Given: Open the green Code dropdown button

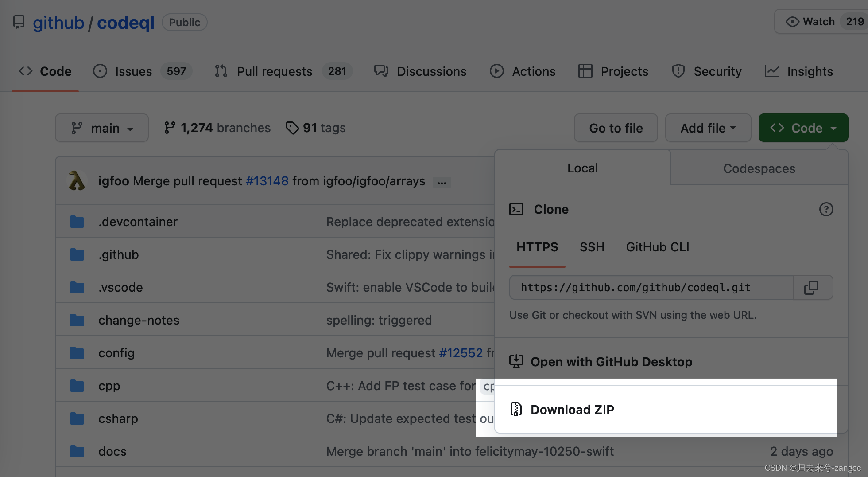Looking at the screenshot, I should [x=803, y=128].
